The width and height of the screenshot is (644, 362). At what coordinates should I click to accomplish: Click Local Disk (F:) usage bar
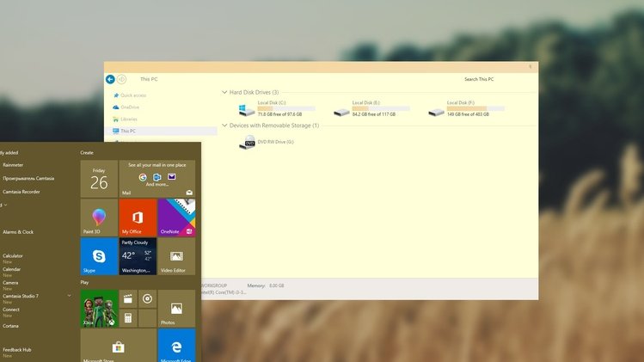475,108
